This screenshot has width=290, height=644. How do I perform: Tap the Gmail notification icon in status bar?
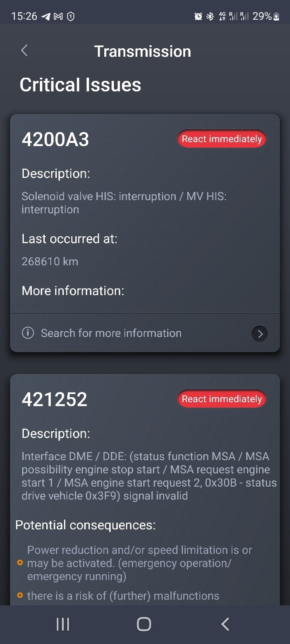tap(58, 17)
